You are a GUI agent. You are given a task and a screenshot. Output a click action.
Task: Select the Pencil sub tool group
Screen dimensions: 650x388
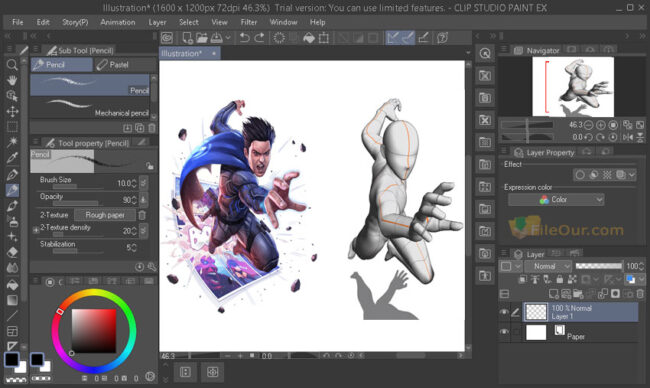point(62,65)
